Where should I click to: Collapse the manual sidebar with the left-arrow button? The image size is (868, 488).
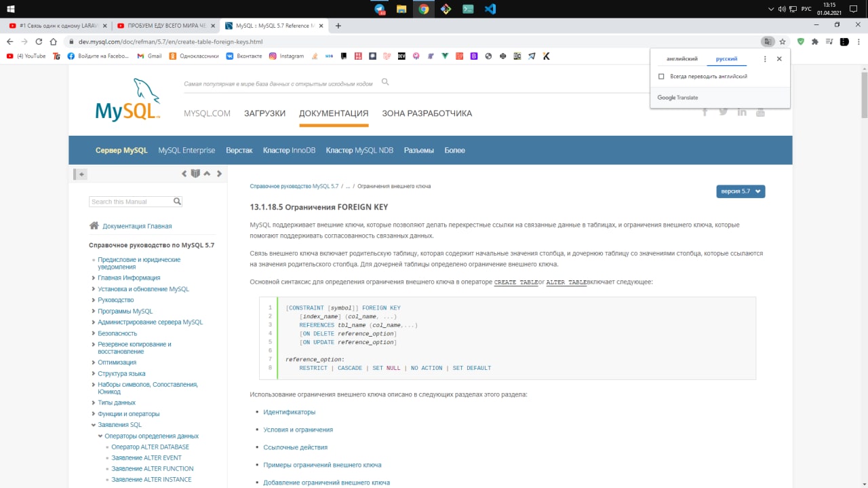81,174
